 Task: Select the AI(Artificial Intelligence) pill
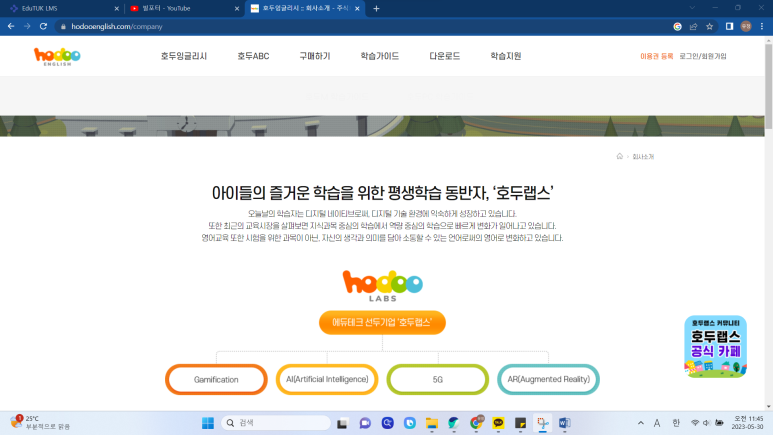(x=327, y=379)
